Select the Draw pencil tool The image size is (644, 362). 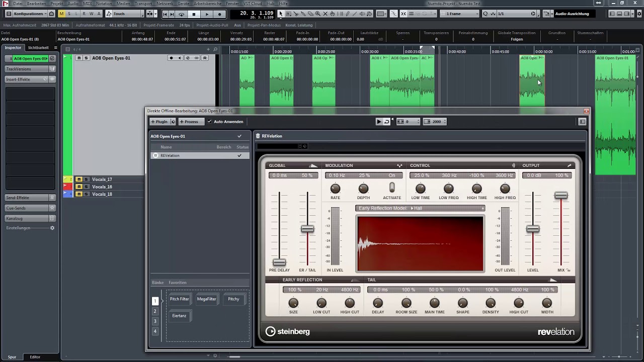coord(348,14)
